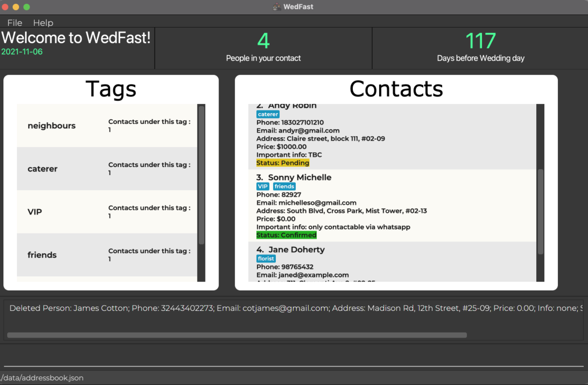Click the Status: Pending label
Image resolution: width=588 pixels, height=385 pixels.
283,163
